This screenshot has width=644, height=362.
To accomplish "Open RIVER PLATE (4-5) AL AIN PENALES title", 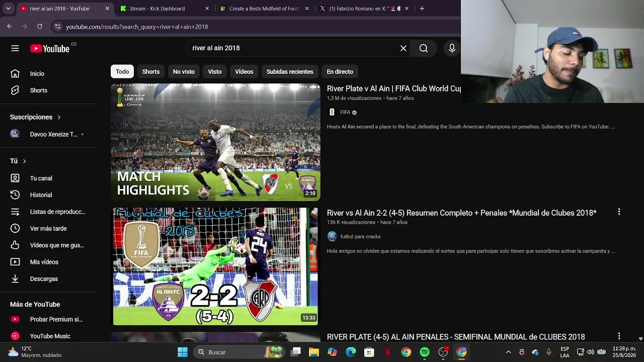I will pos(456,337).
